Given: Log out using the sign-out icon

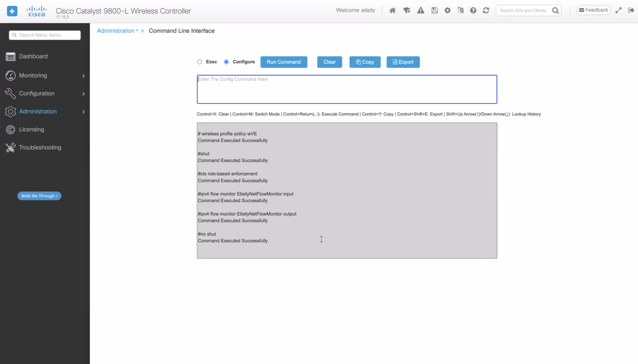Looking at the screenshot, I should [x=631, y=10].
